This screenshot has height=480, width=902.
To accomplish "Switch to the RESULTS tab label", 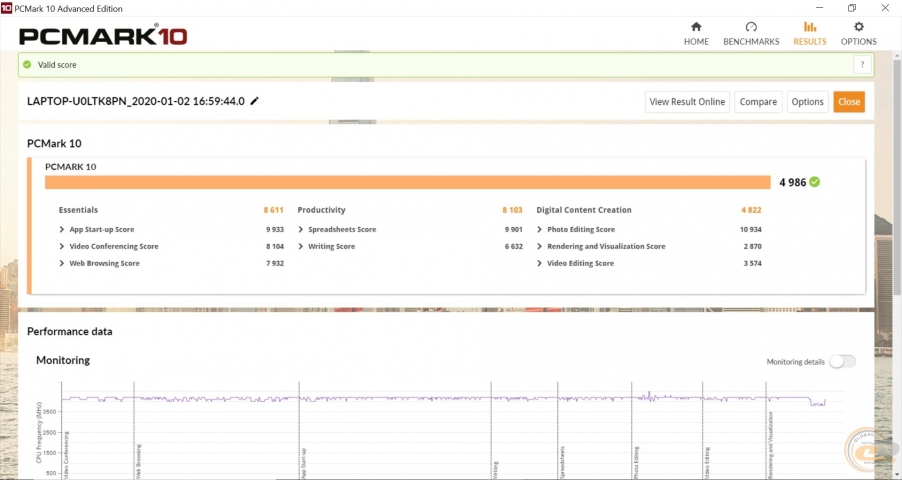I will click(x=810, y=41).
